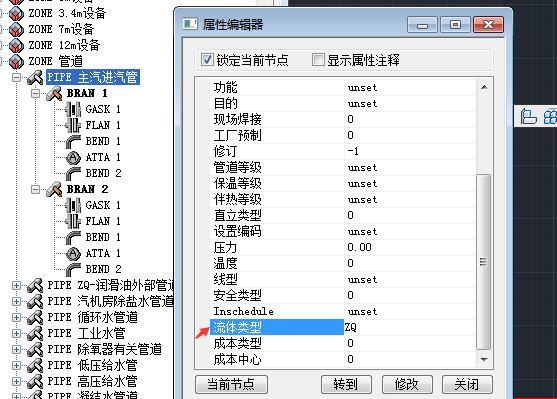Viewport: 557px width, 399px height.
Task: Select the 现场焊接 property row
Action: point(342,119)
